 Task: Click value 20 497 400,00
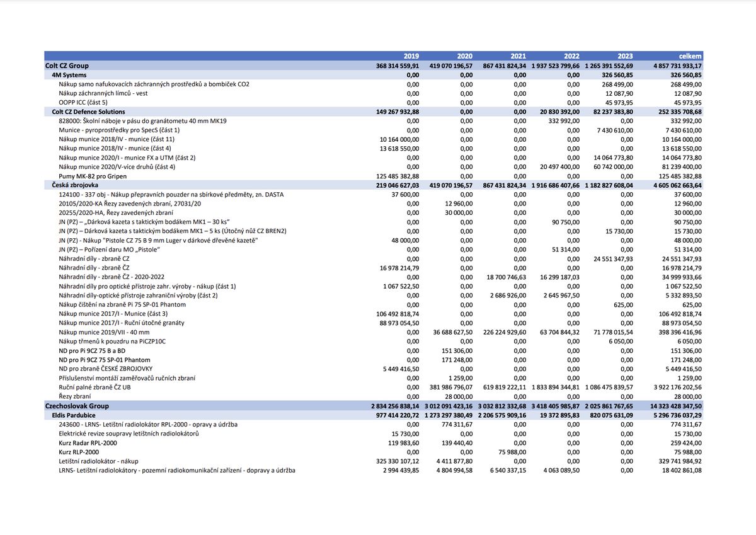point(559,167)
